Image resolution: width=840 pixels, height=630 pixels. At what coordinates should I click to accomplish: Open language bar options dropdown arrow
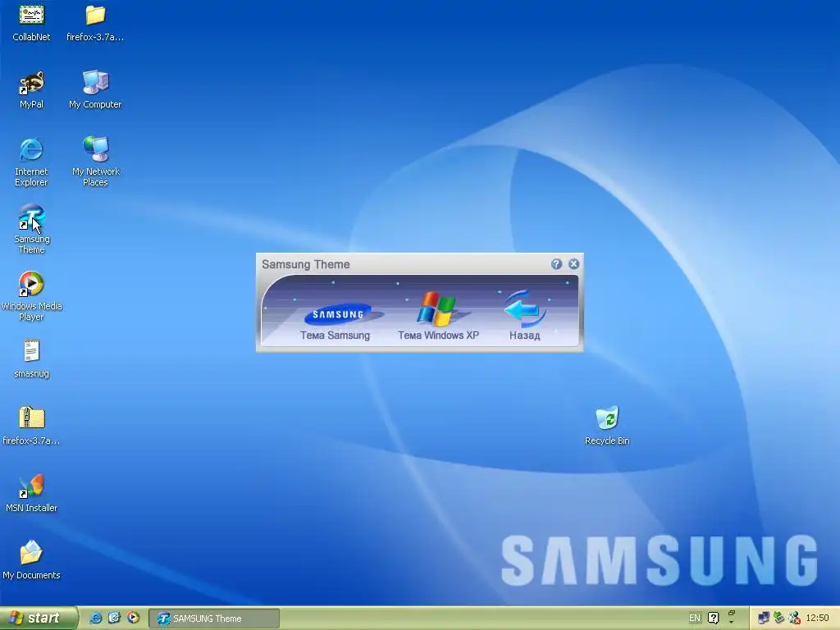pyautogui.click(x=731, y=622)
